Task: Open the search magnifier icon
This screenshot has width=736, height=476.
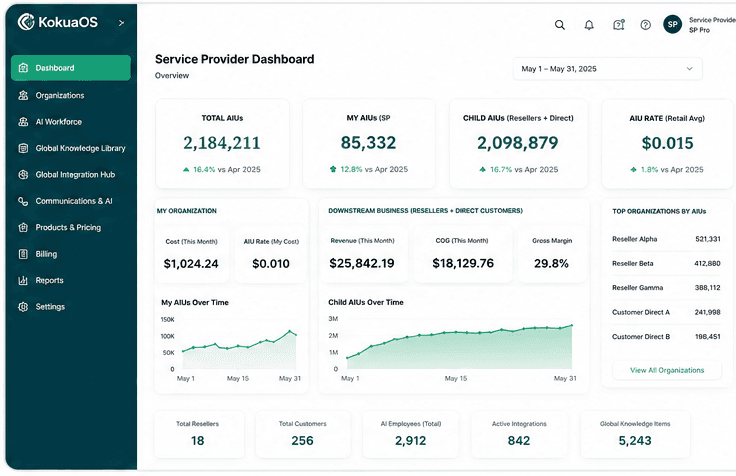Action: click(560, 25)
